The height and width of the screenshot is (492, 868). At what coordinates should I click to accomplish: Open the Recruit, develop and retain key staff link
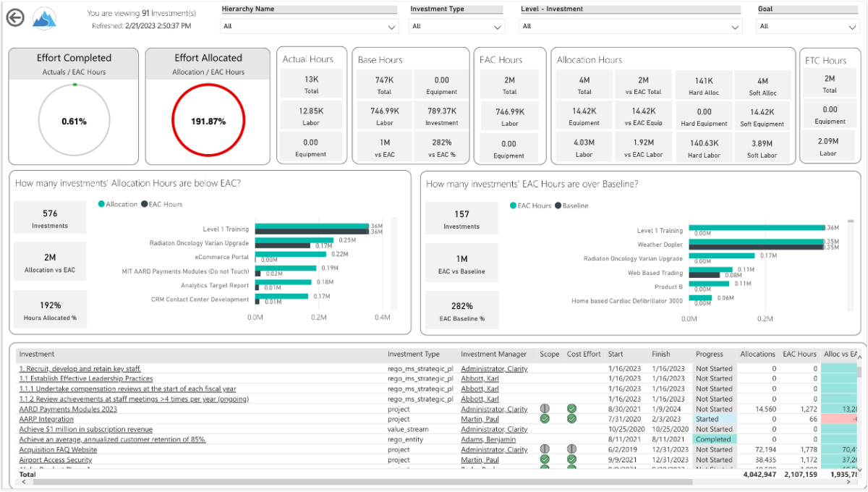click(x=80, y=368)
